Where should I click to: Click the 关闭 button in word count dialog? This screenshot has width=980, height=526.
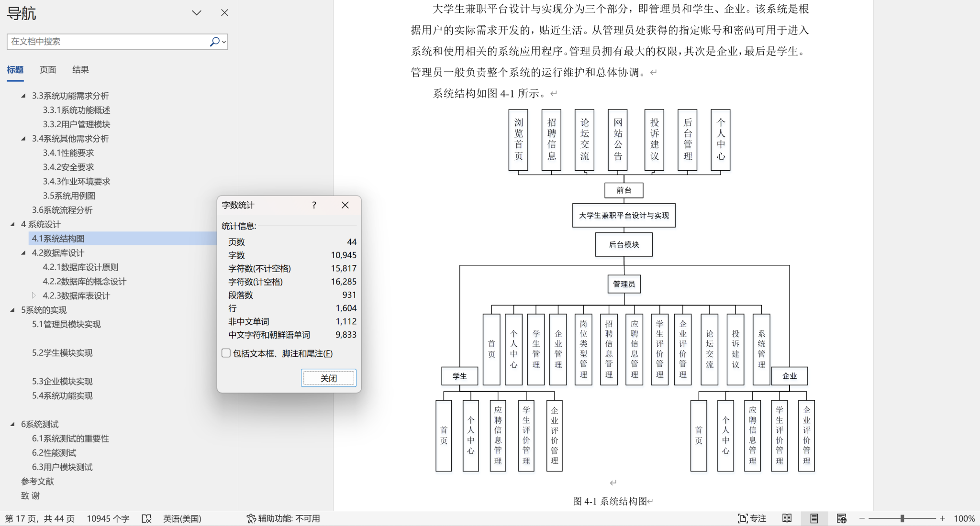tap(328, 378)
